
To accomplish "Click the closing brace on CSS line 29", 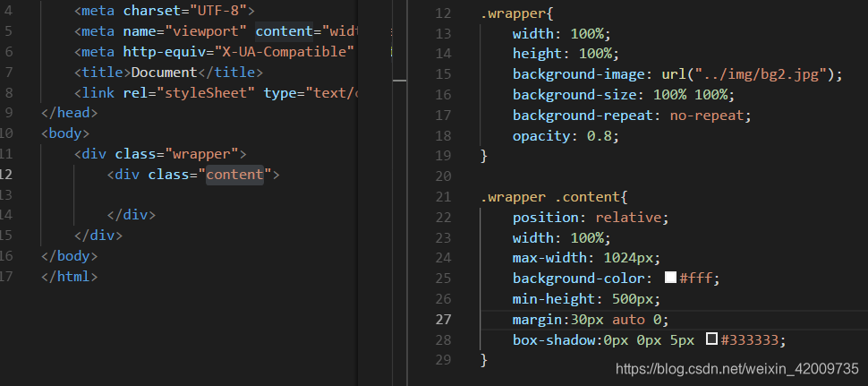I will click(484, 361).
